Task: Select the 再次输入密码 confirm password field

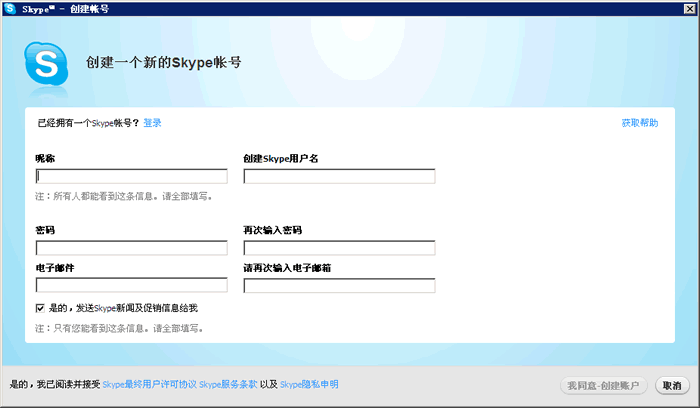Action: point(339,248)
